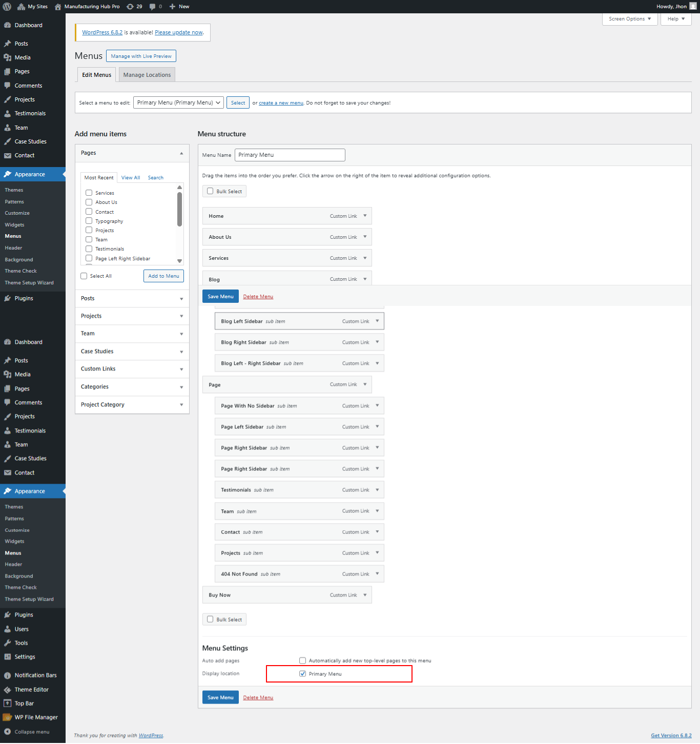Check the Typography page checkbox
Screen dimensions: 700x744
point(89,221)
